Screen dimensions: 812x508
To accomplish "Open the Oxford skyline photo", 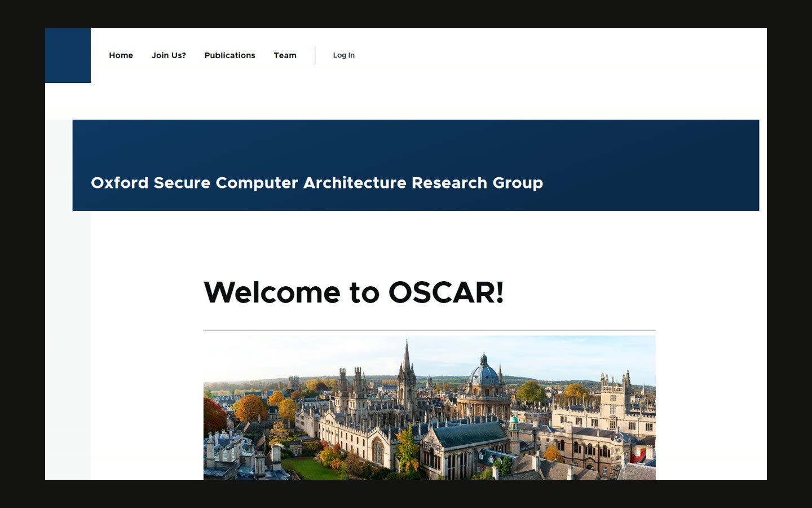I will 429,408.
